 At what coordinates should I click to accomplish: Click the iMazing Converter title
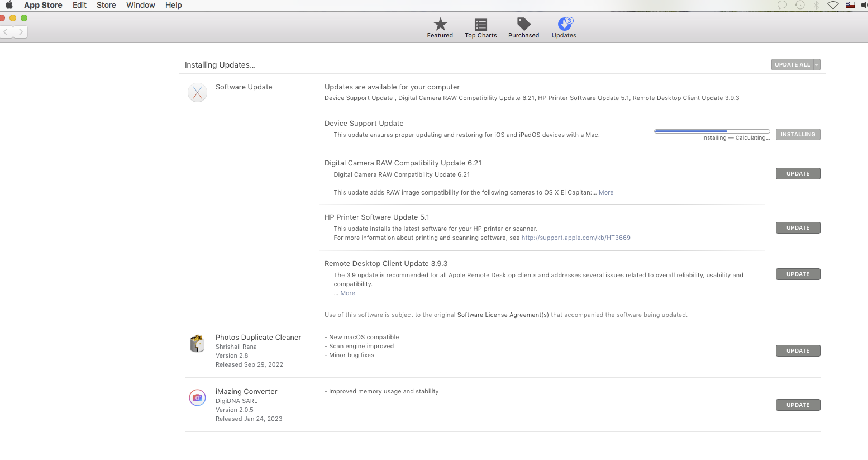click(246, 392)
